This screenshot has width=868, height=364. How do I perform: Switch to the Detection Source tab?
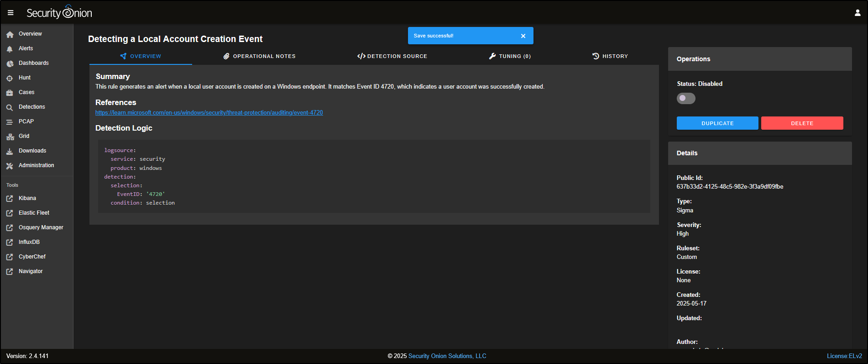click(392, 56)
